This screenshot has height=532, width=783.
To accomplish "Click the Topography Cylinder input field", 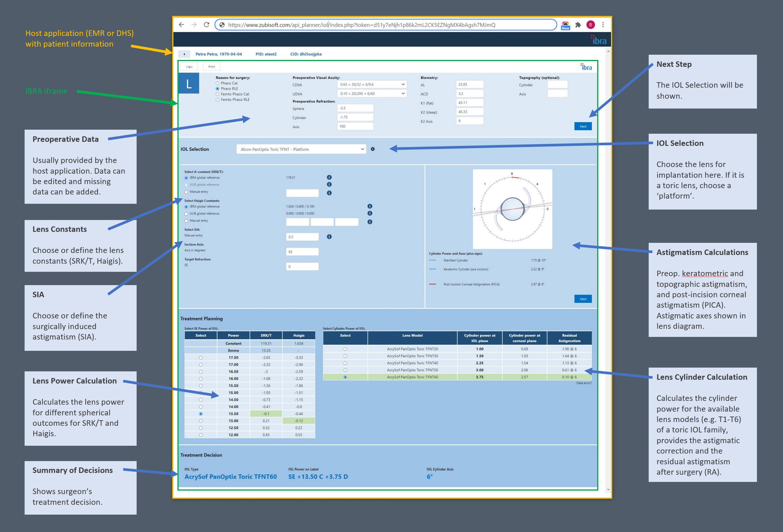I will coord(557,84).
